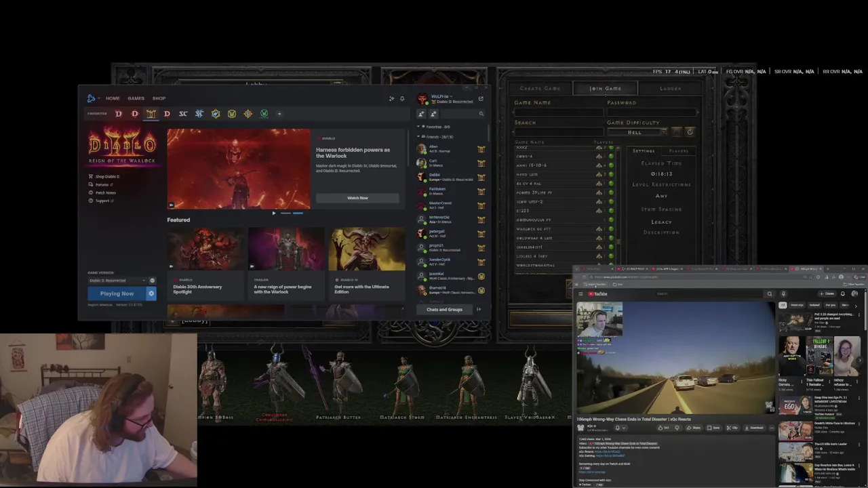Open the YouTube hamburger guide menu

[580, 293]
